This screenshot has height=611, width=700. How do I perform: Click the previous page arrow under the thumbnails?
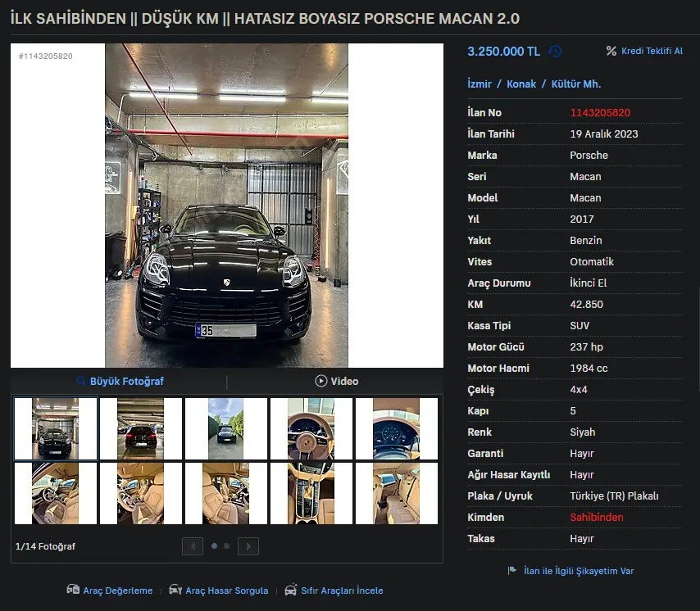[x=193, y=546]
